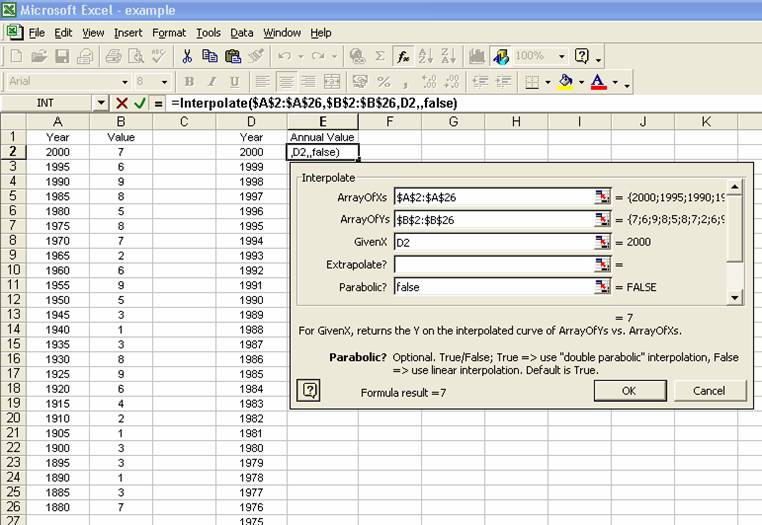Toggle Italic formatting button
Screen dimensions: 762x525
tap(211, 82)
